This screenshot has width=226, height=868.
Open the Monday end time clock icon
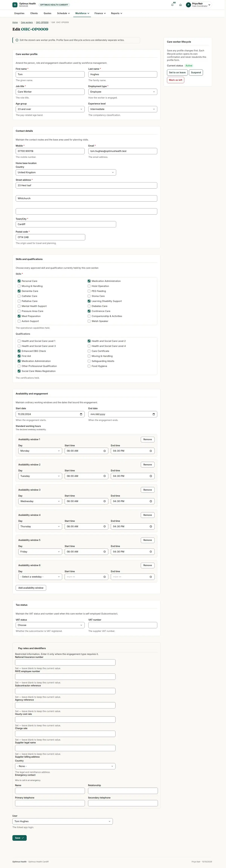(151, 451)
